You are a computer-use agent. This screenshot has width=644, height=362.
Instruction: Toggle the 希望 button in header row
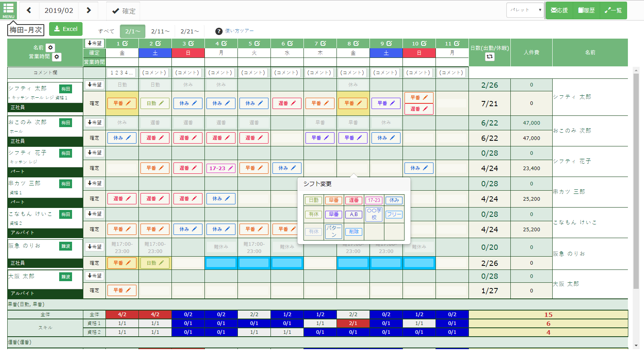pos(94,43)
